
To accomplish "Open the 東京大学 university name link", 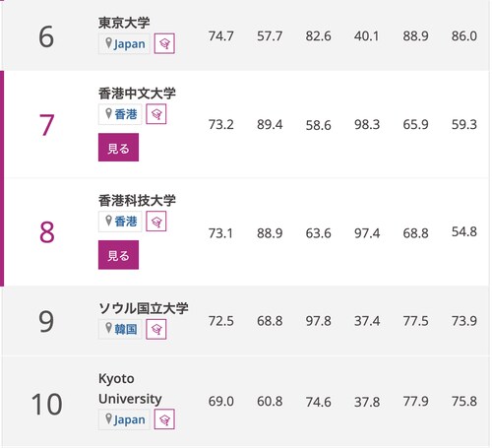I will (124, 23).
